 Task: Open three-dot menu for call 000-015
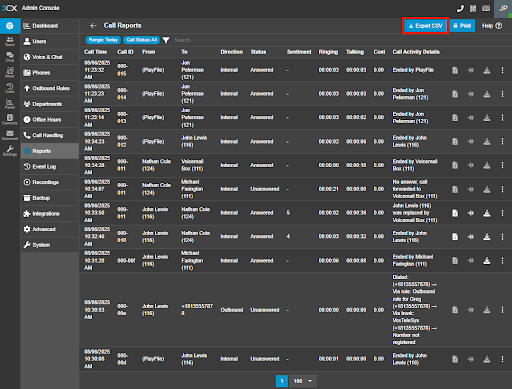[x=502, y=70]
